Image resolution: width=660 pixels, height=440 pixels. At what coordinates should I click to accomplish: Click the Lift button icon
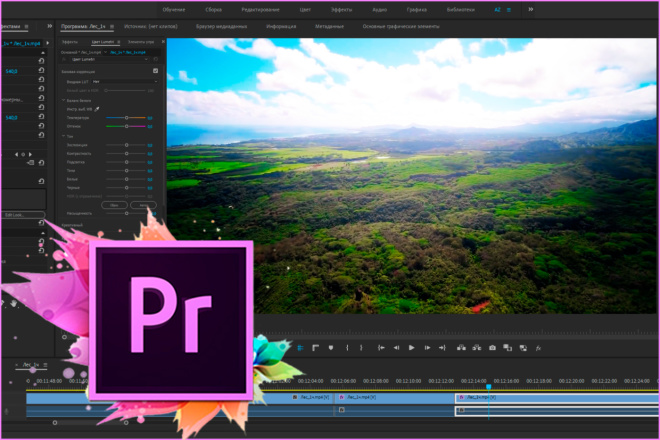(x=461, y=348)
